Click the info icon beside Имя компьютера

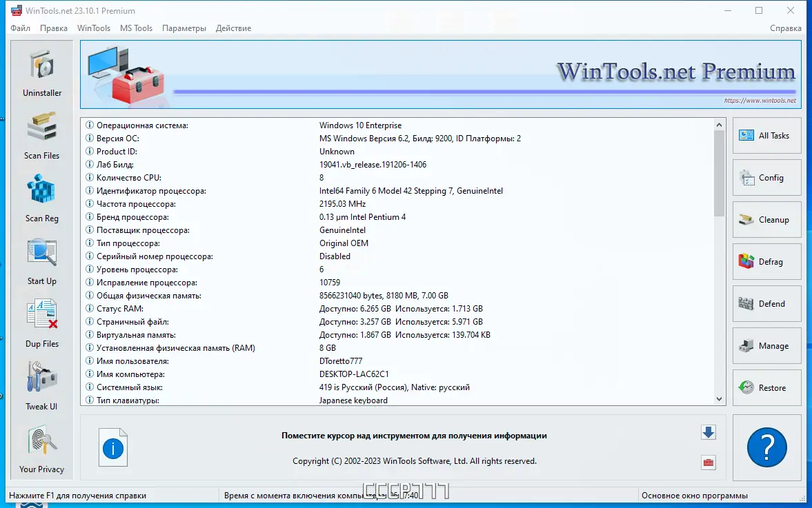[90, 374]
